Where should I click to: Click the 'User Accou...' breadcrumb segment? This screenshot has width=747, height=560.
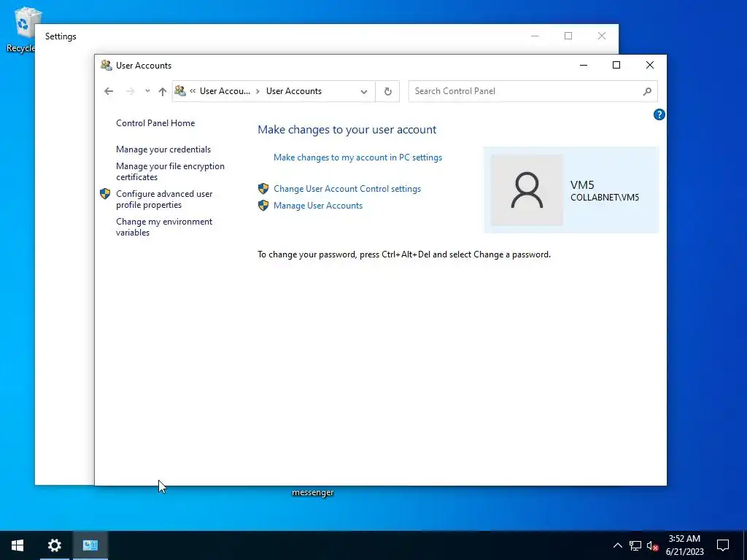point(225,91)
